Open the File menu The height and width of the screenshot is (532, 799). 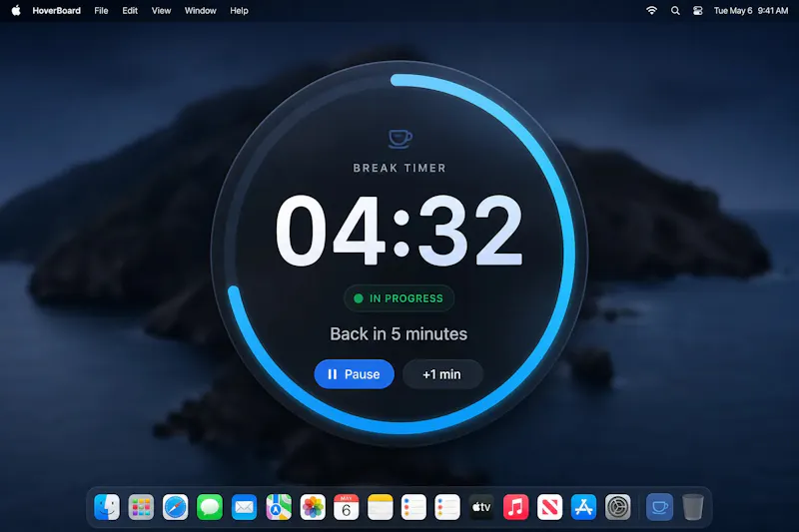pos(101,10)
